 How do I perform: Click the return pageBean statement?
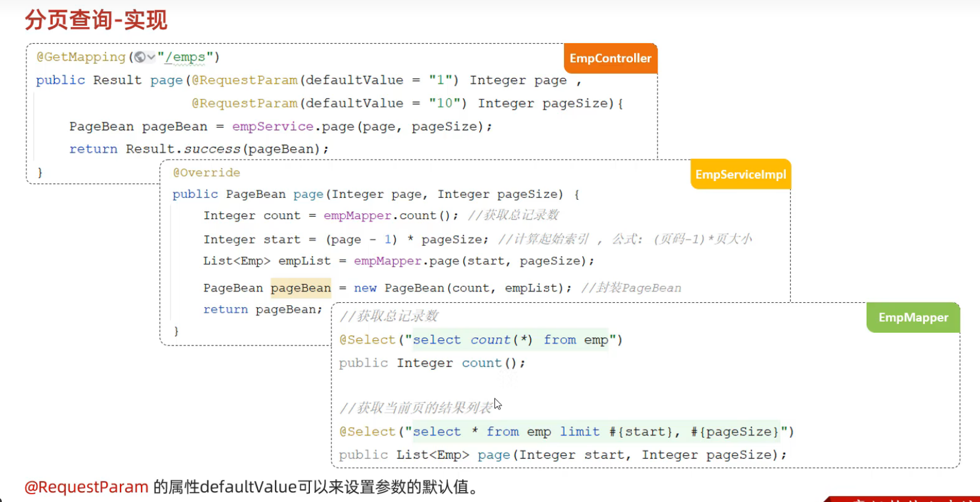(262, 309)
